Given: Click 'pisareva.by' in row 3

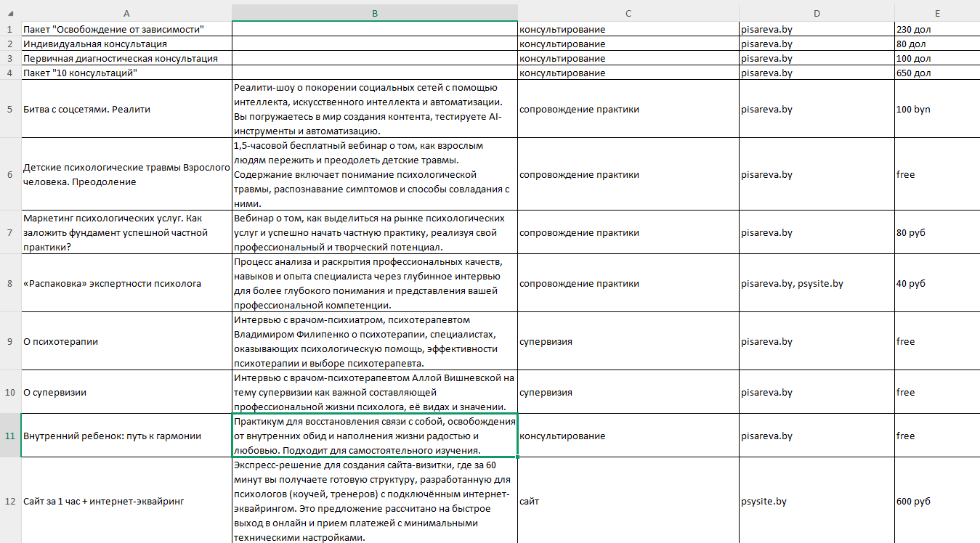Looking at the screenshot, I should (x=817, y=59).
